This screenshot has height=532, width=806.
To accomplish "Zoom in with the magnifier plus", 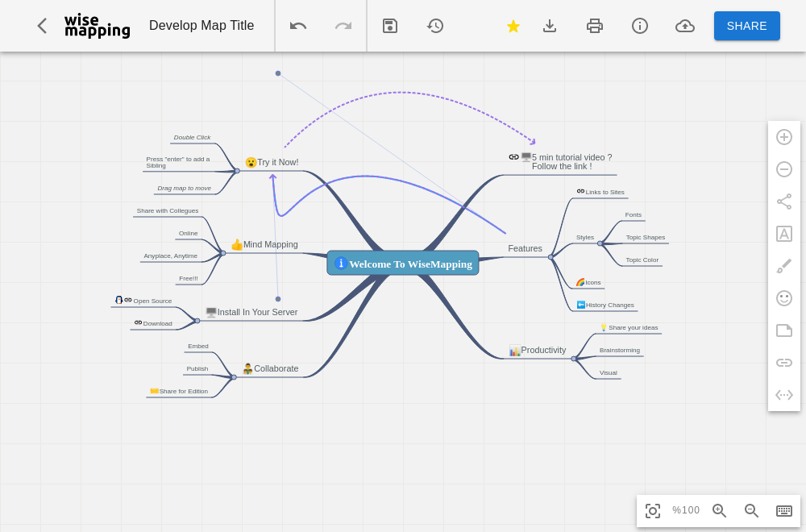I will click(x=719, y=510).
